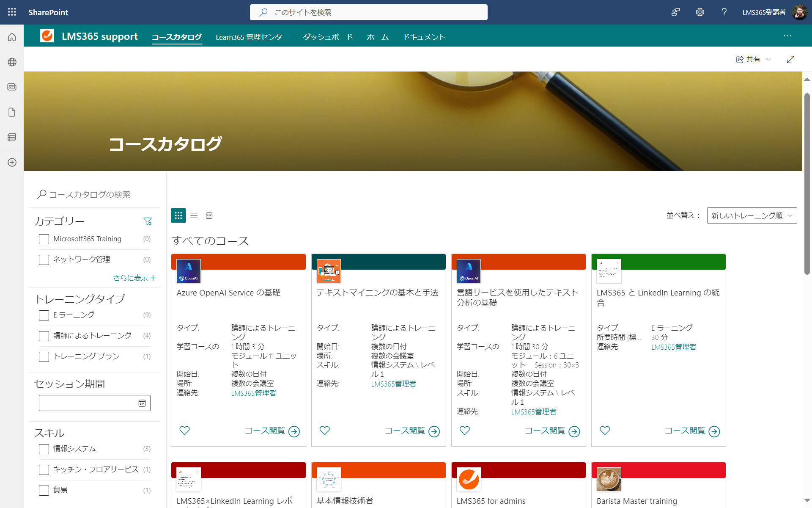Expand page to full screen arrow icon
Image resolution: width=812 pixels, height=508 pixels.
pos(790,59)
